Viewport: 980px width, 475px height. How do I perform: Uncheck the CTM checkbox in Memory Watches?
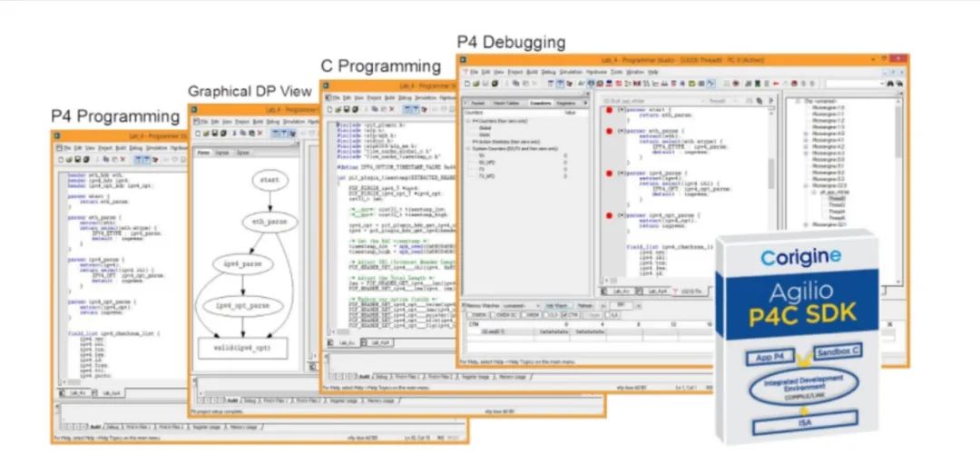[564, 315]
